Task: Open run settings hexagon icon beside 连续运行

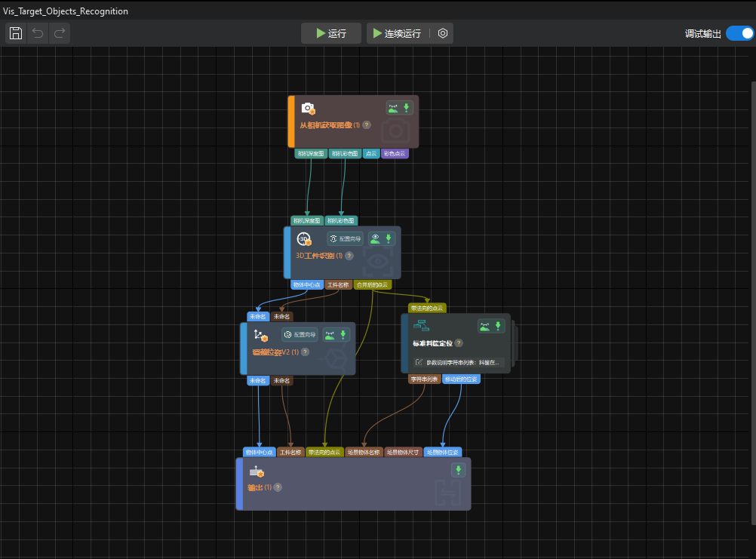Action: (x=443, y=33)
